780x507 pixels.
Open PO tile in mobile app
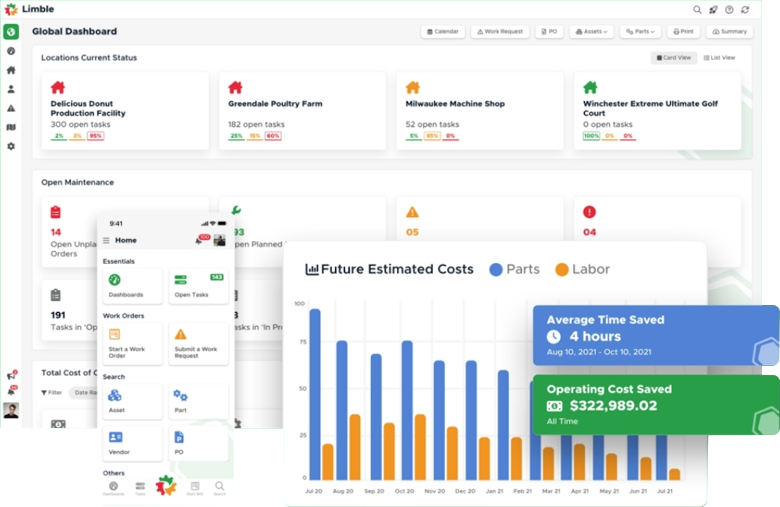pos(198,443)
